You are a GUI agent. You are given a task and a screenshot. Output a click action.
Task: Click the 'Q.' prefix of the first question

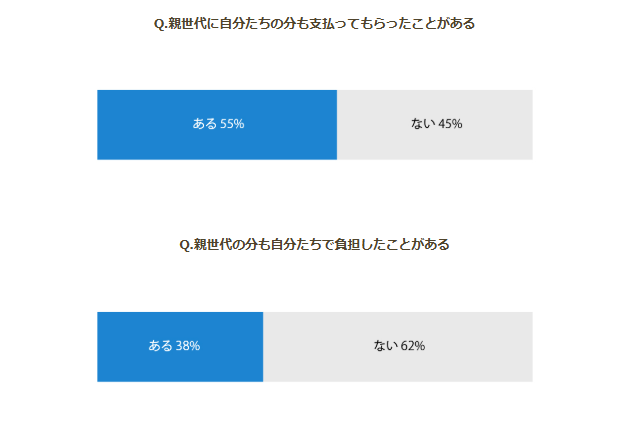click(x=161, y=24)
